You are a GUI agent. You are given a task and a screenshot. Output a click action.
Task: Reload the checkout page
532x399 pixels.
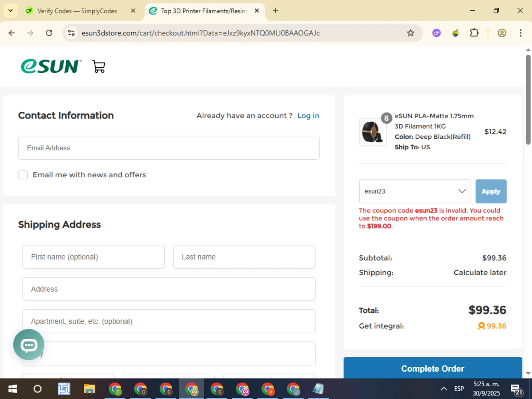[x=49, y=33]
